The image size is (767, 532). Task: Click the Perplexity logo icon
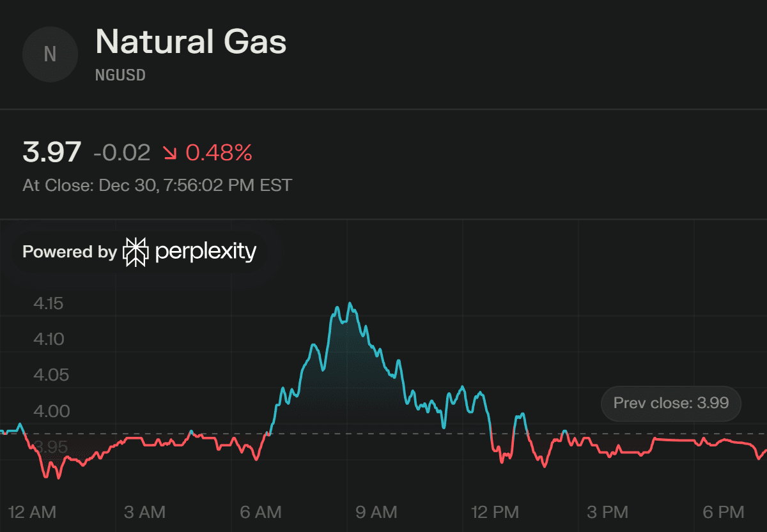[136, 252]
